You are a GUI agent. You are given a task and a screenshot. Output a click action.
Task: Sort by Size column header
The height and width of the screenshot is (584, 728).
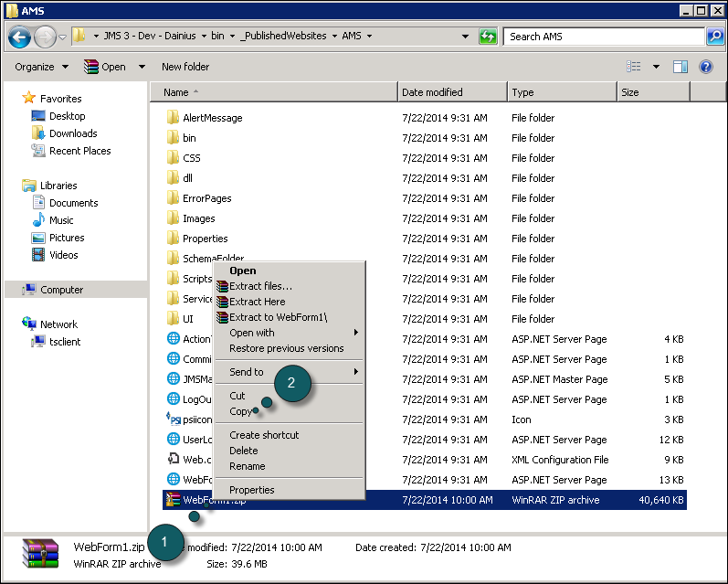tap(654, 92)
